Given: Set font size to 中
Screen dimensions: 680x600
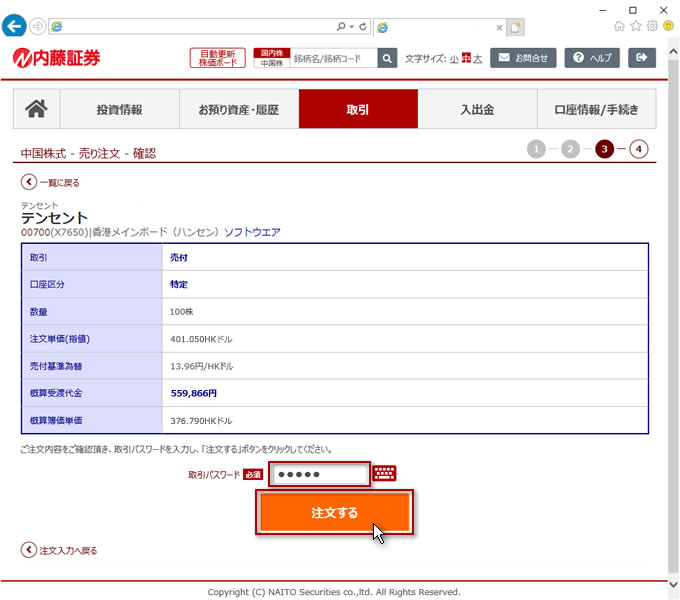Looking at the screenshot, I should 466,58.
